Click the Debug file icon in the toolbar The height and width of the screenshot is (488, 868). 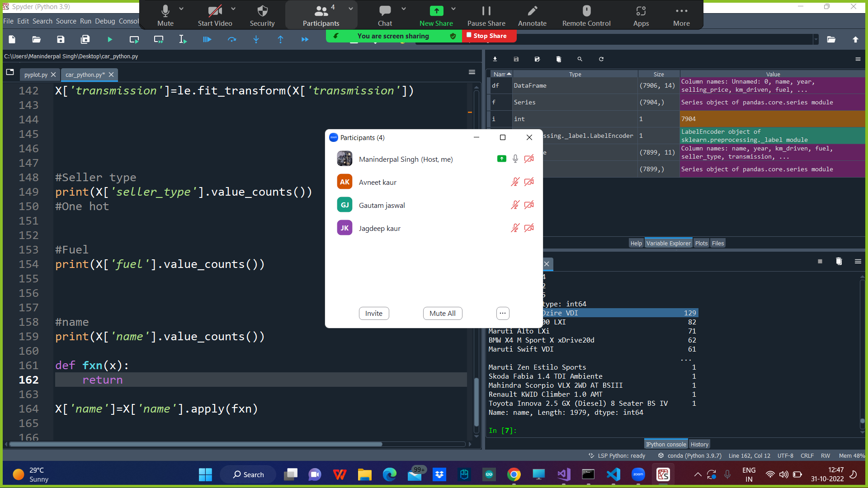[x=207, y=40]
